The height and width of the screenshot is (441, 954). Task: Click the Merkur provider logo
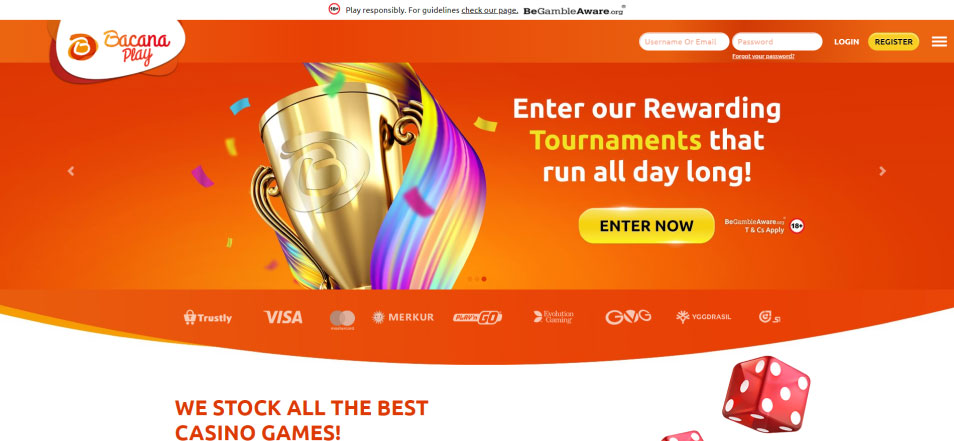[x=403, y=317]
